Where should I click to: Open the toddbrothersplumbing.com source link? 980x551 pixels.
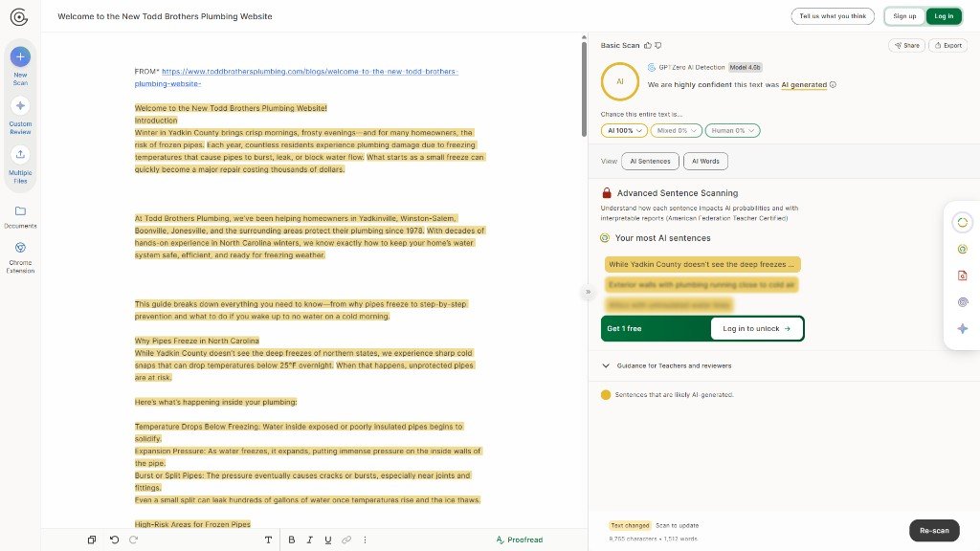pyautogui.click(x=297, y=77)
